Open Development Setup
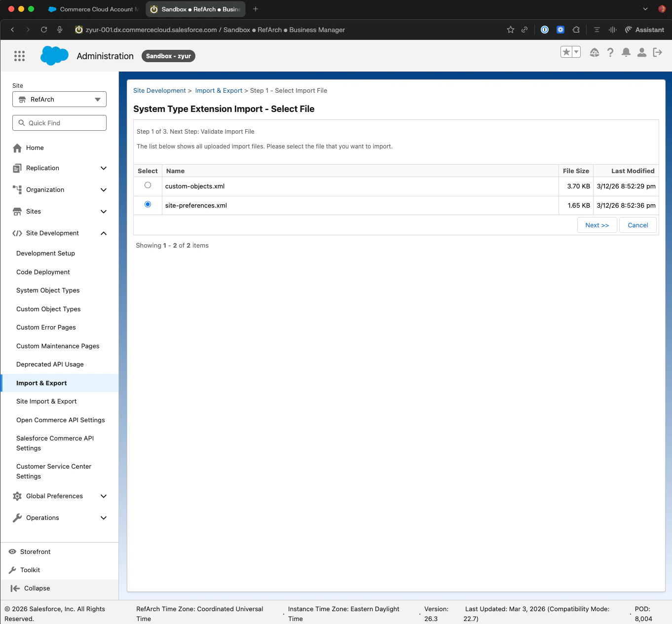 pyautogui.click(x=45, y=254)
